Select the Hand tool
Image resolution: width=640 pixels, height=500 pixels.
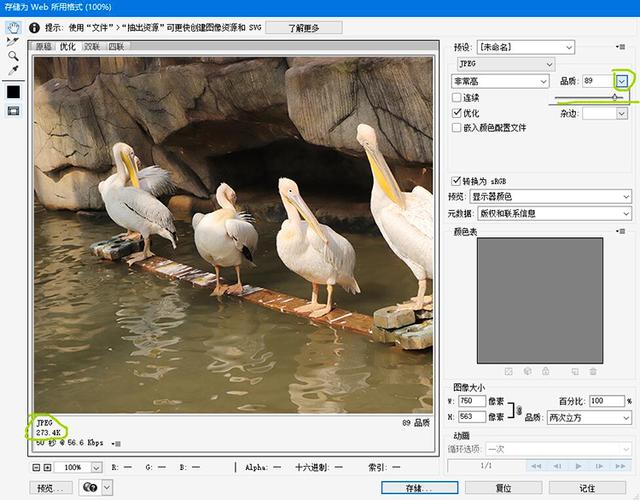[13, 27]
